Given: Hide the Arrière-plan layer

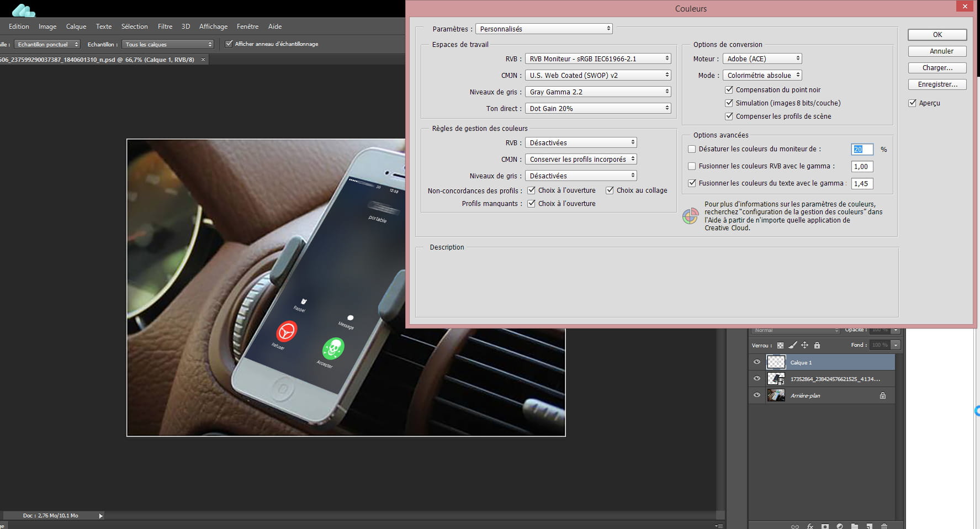Looking at the screenshot, I should (757, 395).
